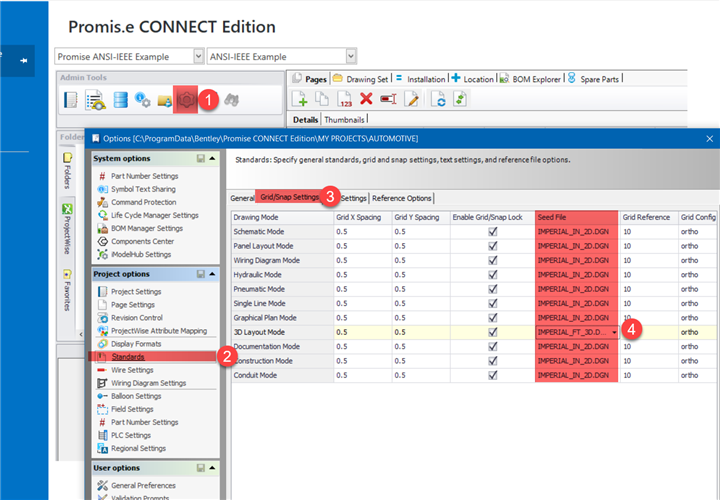Open the Promise ANSI-IEEE Example dropdown
This screenshot has width=720, height=500.
[198, 56]
